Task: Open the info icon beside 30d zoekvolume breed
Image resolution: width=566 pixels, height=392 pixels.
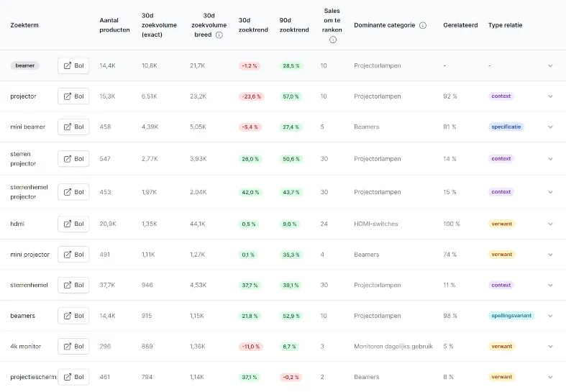Action: click(219, 35)
